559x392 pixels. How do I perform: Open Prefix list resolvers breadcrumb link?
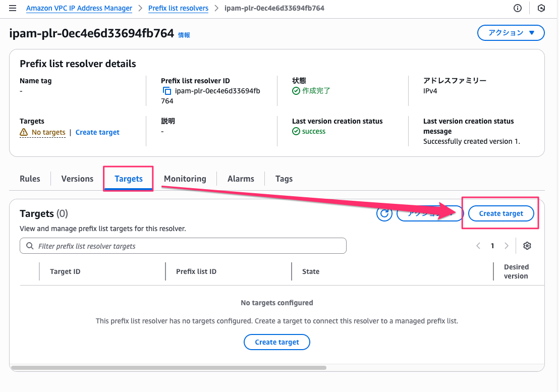pos(178,8)
